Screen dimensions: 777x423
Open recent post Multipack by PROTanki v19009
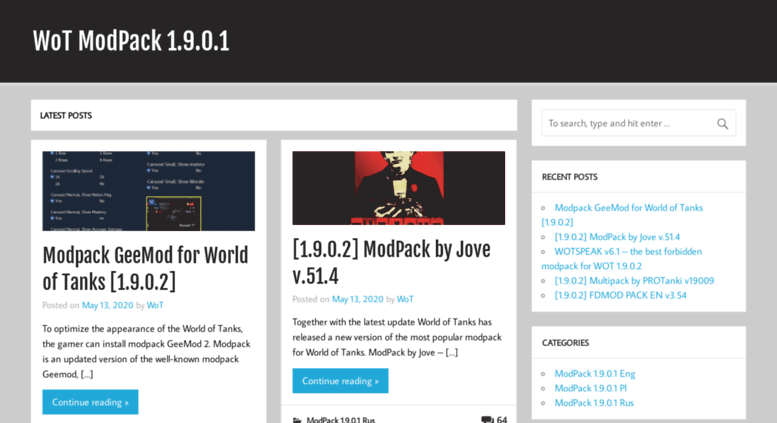coord(634,280)
